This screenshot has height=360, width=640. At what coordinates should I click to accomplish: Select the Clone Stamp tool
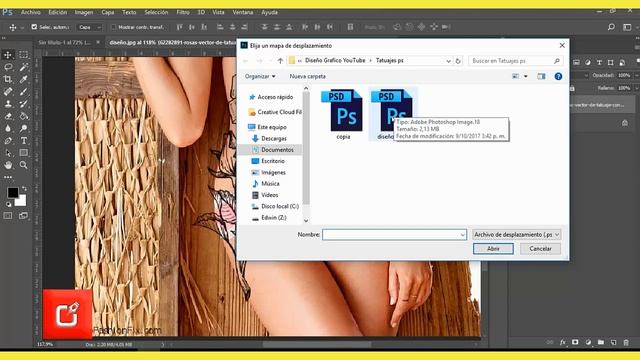click(x=8, y=104)
